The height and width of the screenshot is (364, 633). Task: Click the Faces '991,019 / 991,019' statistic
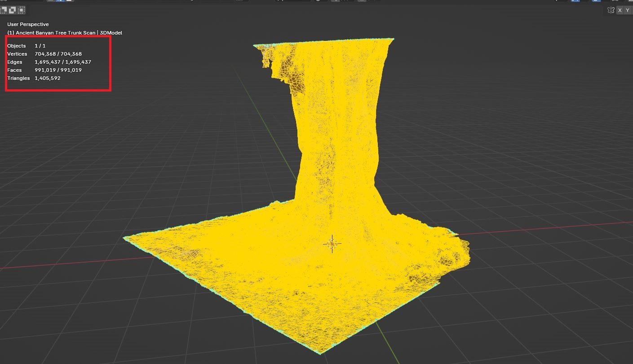58,70
